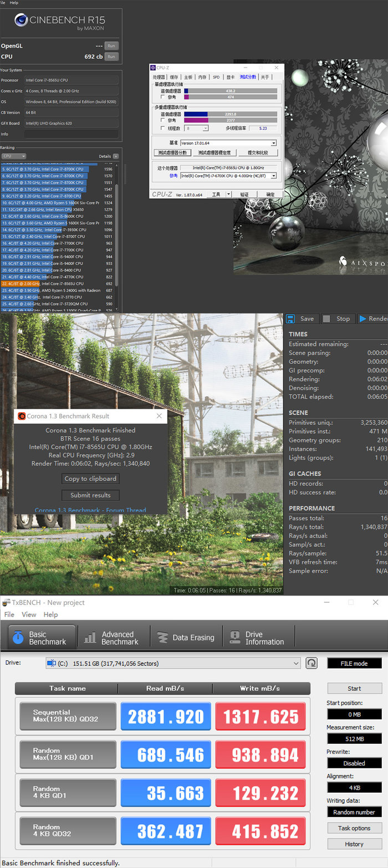388x868 pixels.
Task: Close the Corona Benchmark Result dialog
Action: [x=159, y=416]
